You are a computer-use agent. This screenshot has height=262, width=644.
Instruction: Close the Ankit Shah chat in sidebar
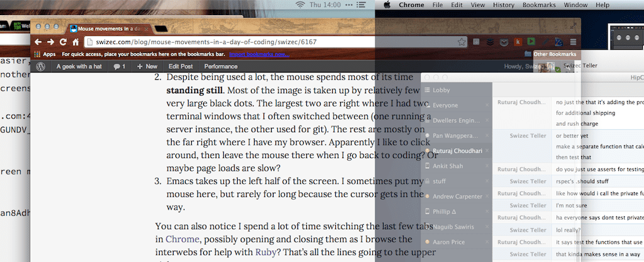click(487, 166)
